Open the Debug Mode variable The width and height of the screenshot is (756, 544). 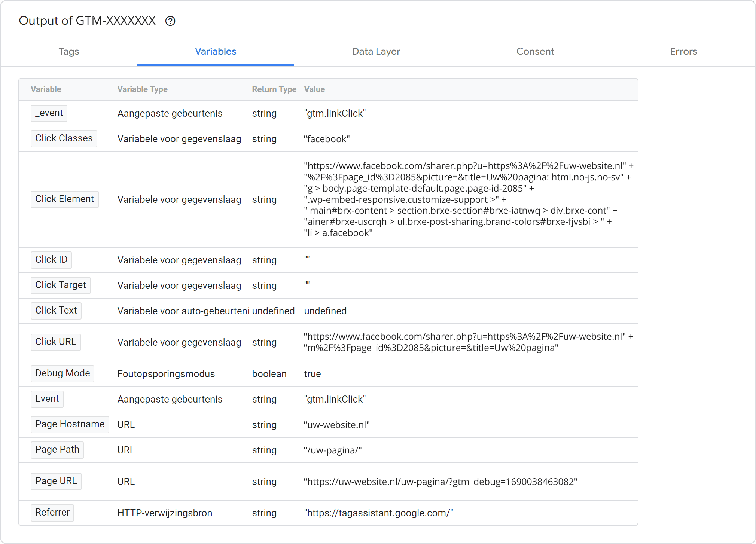point(63,373)
